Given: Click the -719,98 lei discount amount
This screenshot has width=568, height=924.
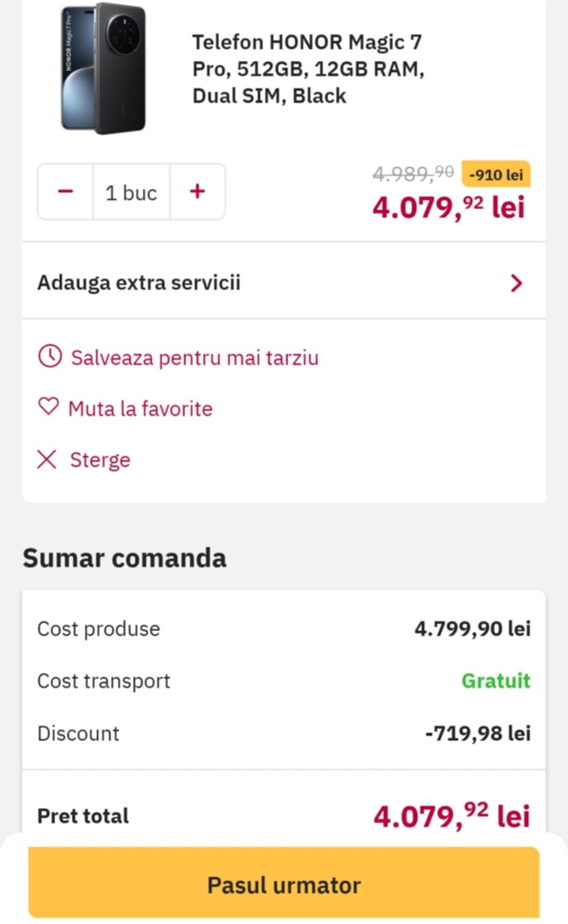Looking at the screenshot, I should [x=478, y=733].
